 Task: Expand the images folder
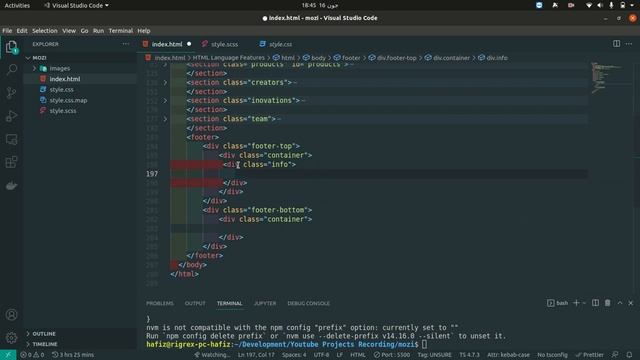[34, 69]
